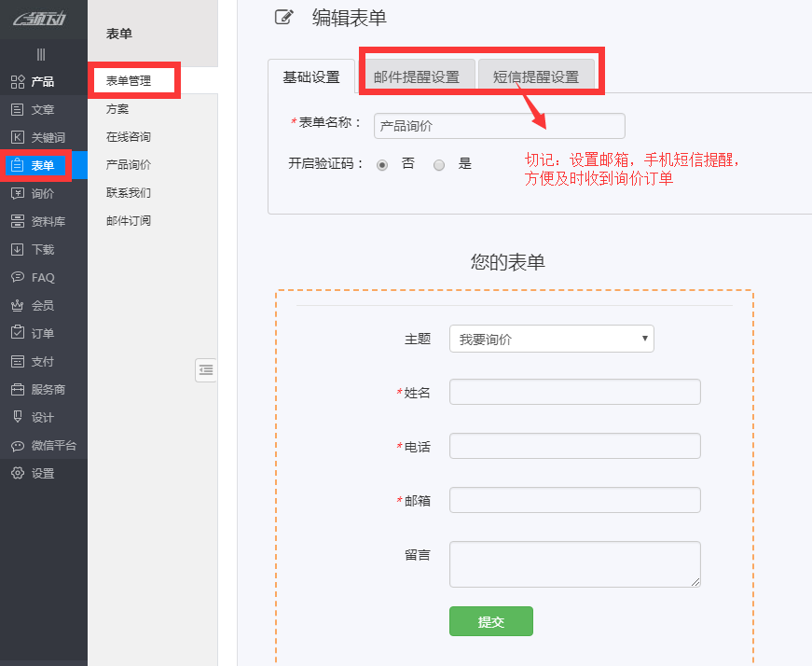Click the 表单名称 input field
This screenshot has width=812, height=666.
(x=499, y=126)
